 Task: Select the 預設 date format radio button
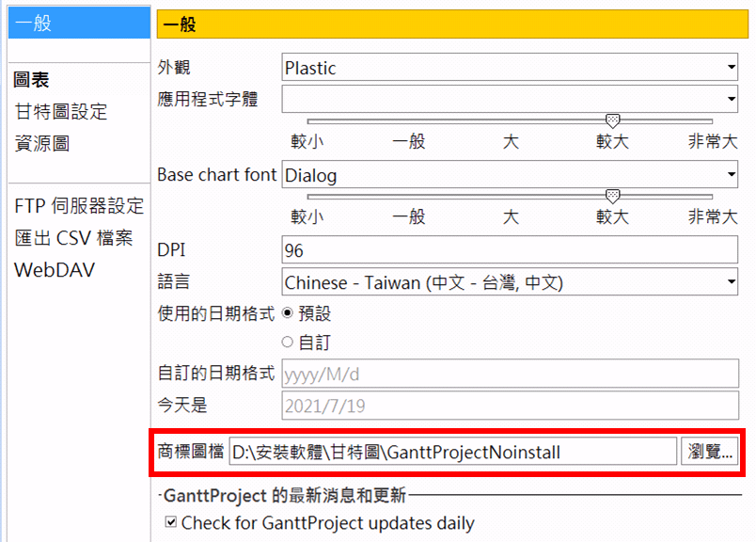point(288,313)
